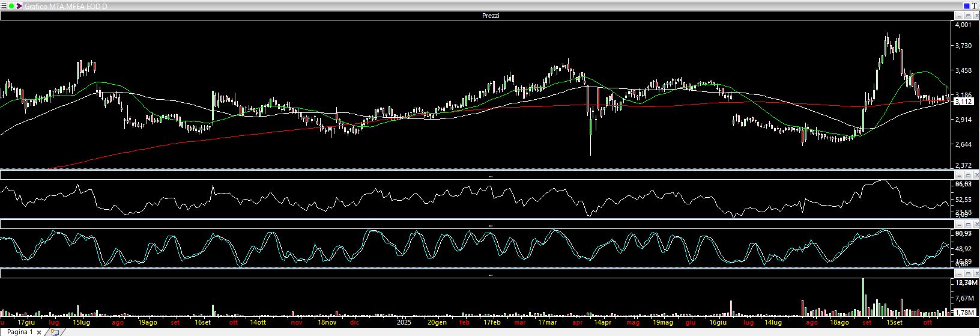The image size is (980, 336).
Task: Minimize the RSI indicator panel
Action: [959, 175]
